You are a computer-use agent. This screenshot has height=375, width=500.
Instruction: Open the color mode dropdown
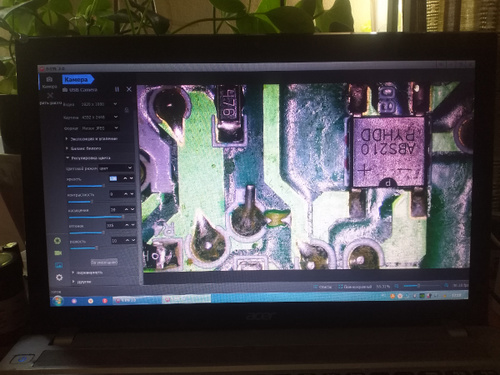coord(116,168)
